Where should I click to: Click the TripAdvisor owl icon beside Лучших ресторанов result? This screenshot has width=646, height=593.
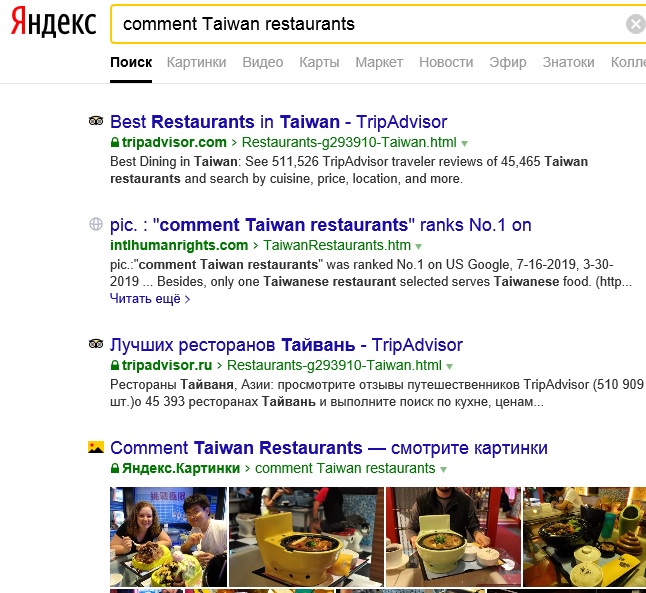tap(96, 344)
